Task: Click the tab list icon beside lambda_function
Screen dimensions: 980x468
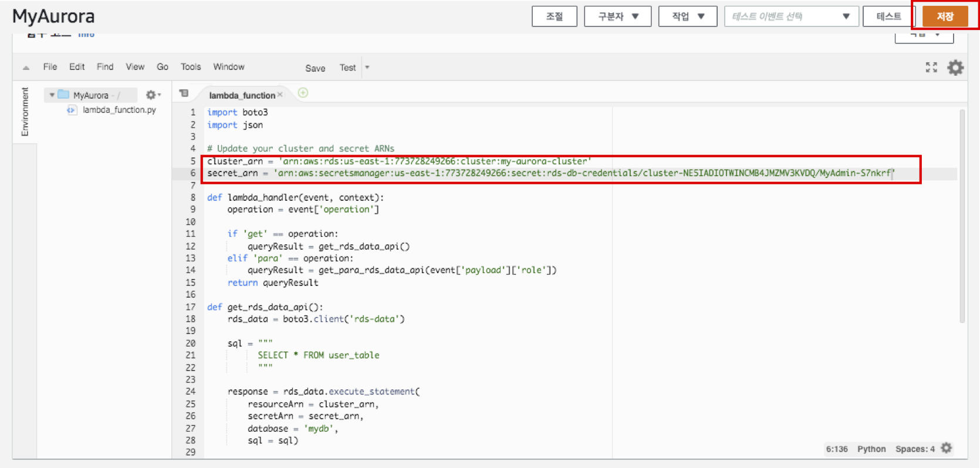Action: pos(184,94)
